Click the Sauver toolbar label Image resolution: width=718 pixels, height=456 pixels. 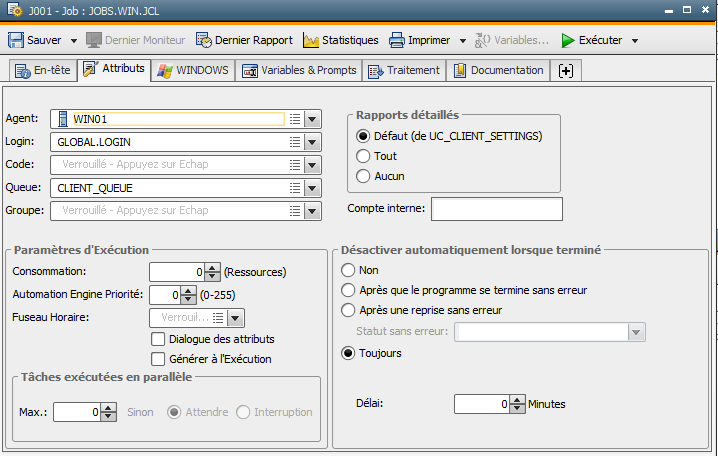click(44, 40)
